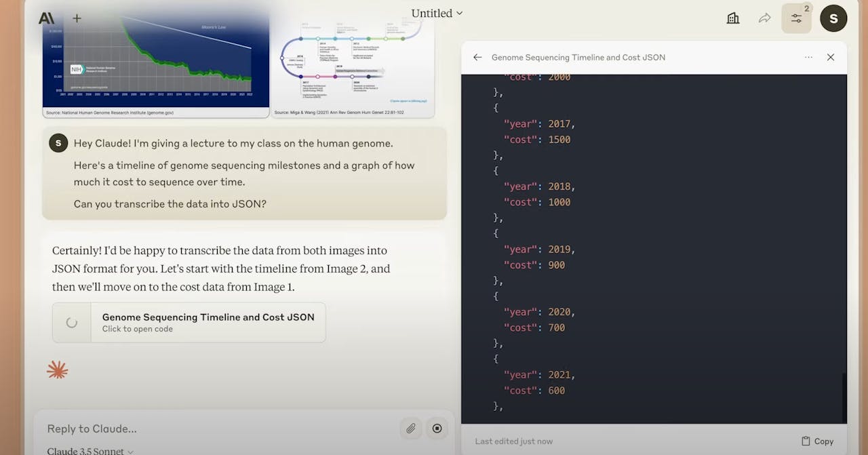The width and height of the screenshot is (868, 455).
Task: Click the loading spinner on artifact card
Action: point(71,323)
